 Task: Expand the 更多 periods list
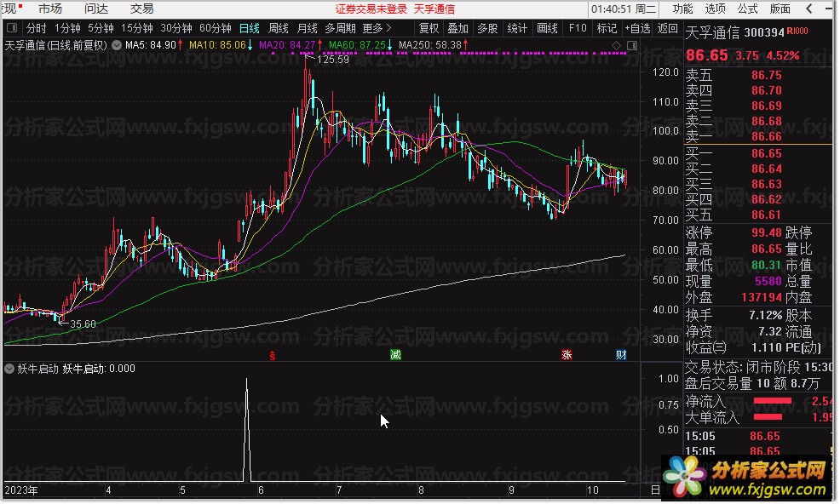[377, 28]
